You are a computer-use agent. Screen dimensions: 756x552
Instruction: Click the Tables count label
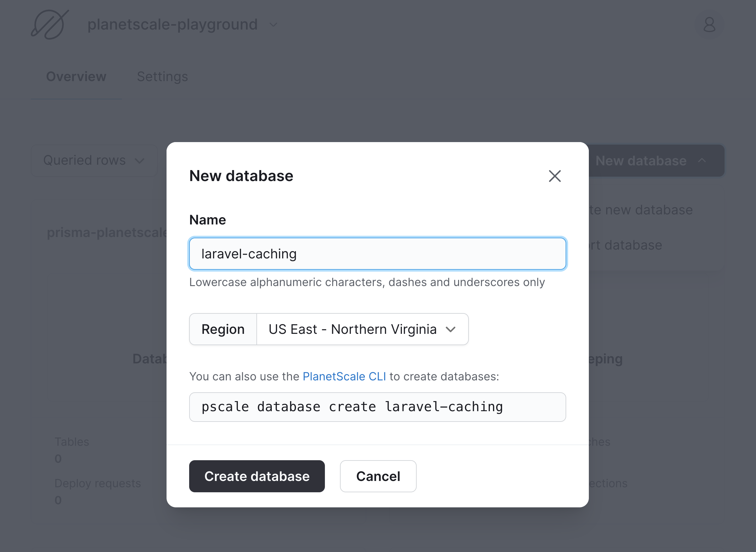point(72,442)
